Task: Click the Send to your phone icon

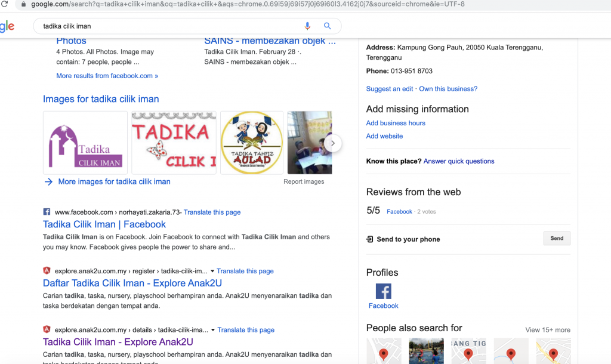Action: click(370, 239)
